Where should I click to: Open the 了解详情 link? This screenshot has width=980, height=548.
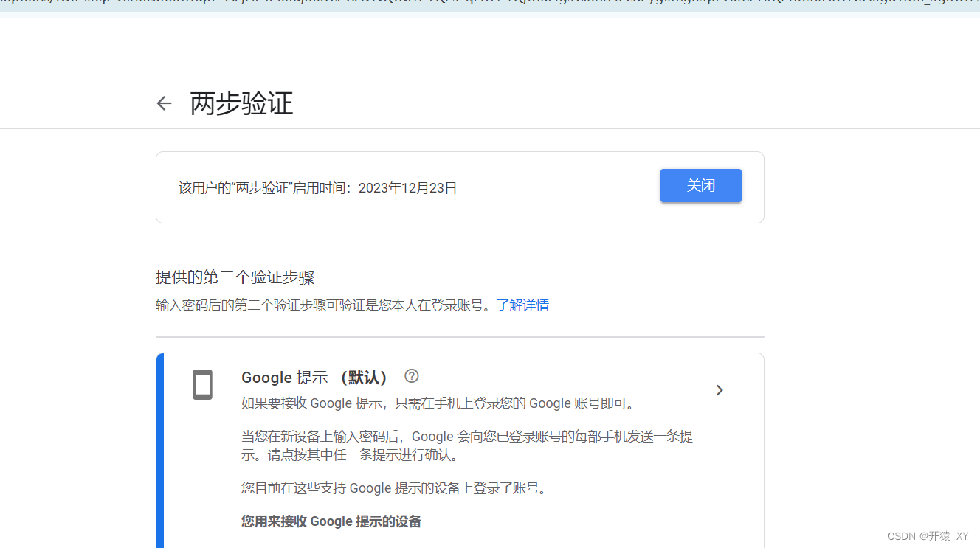pos(522,305)
